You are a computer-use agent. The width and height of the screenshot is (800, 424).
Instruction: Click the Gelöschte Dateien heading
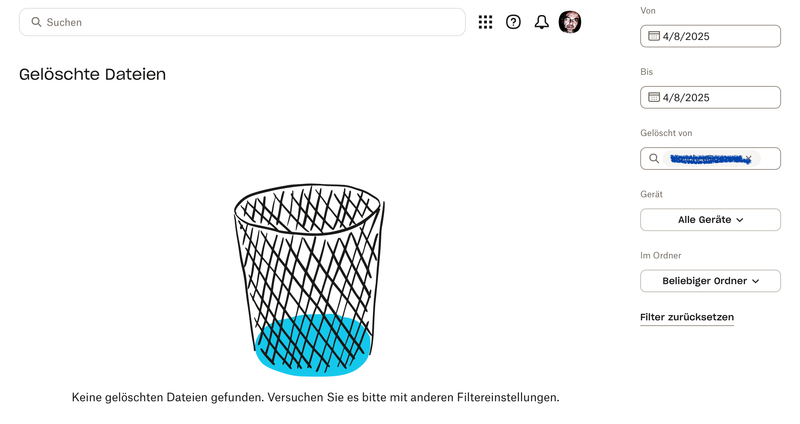(x=92, y=74)
